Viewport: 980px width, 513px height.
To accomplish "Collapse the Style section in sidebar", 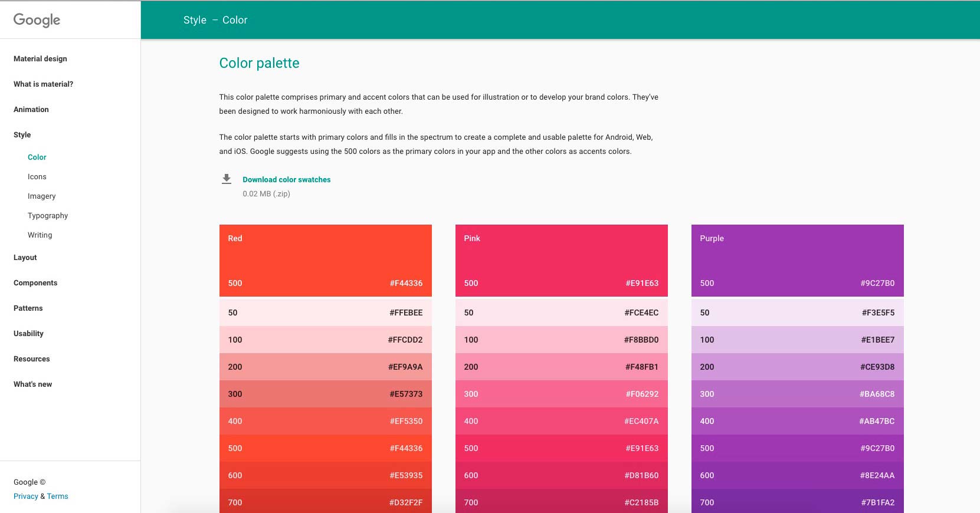I will pyautogui.click(x=22, y=134).
